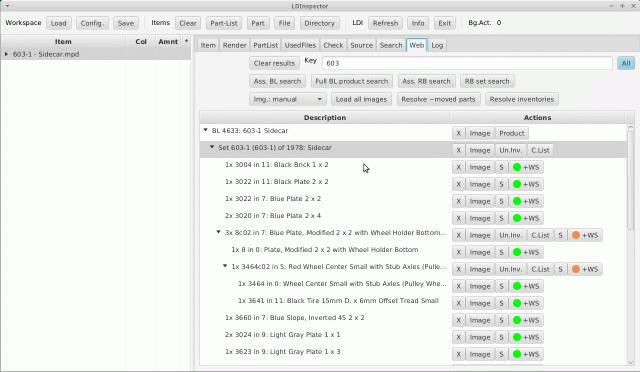The image size is (640, 372).
Task: Click Ass. RB search button
Action: pyautogui.click(x=427, y=81)
